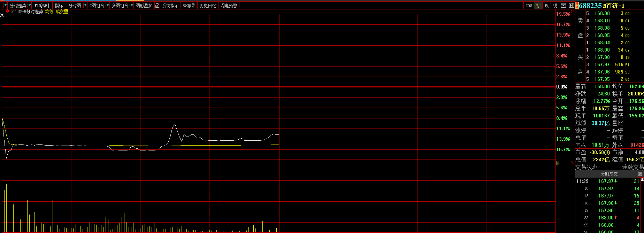Click the 细 detail button beside 分时成交
This screenshot has height=233, width=644.
click(640, 174)
